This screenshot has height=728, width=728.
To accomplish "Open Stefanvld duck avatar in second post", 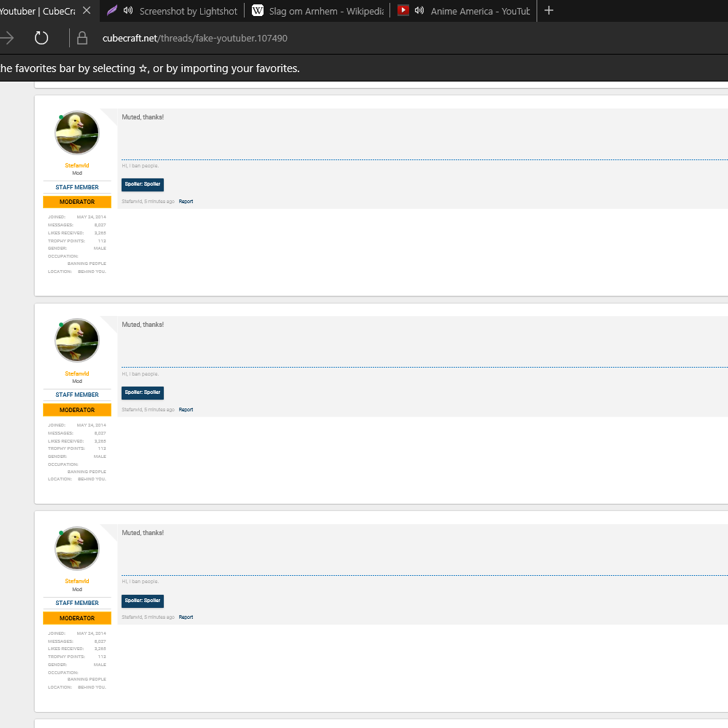I will (77, 340).
